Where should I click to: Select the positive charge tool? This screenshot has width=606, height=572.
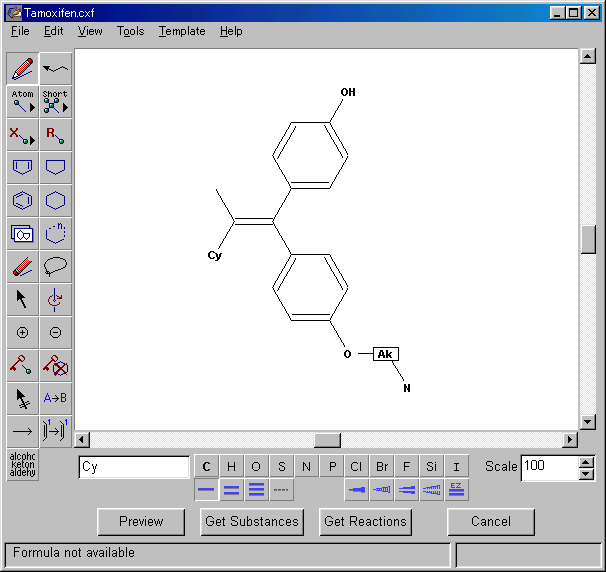pyautogui.click(x=22, y=332)
